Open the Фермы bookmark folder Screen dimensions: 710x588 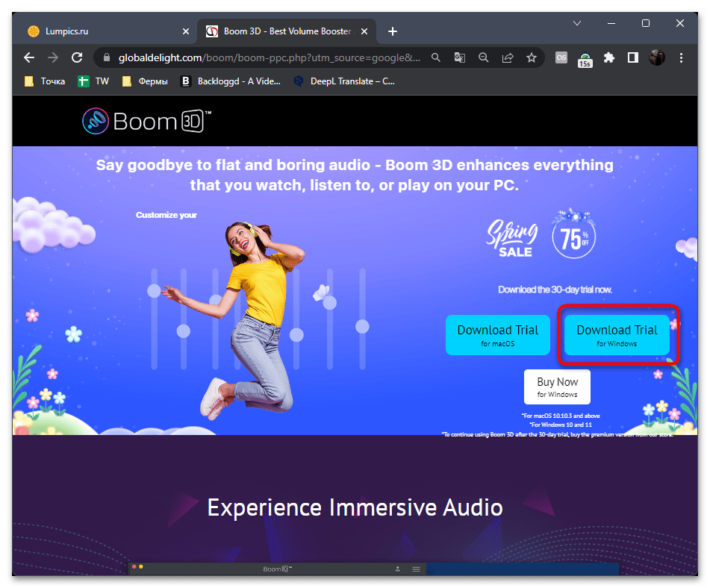pos(146,81)
